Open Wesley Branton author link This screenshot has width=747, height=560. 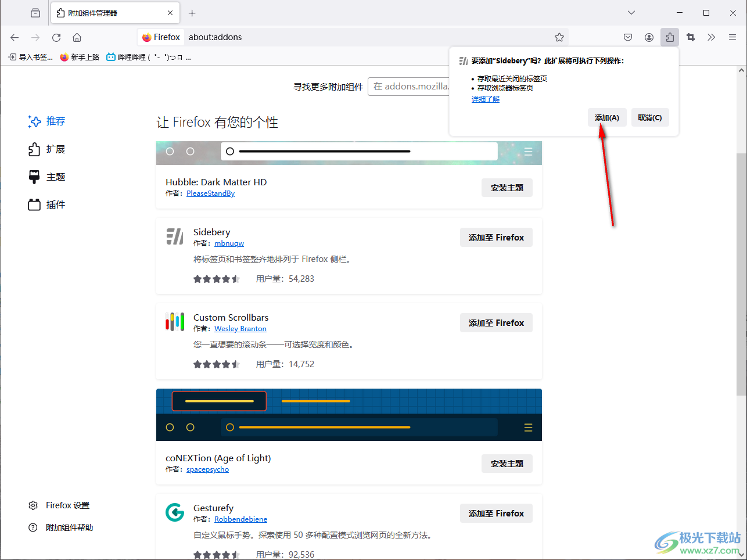coord(240,329)
